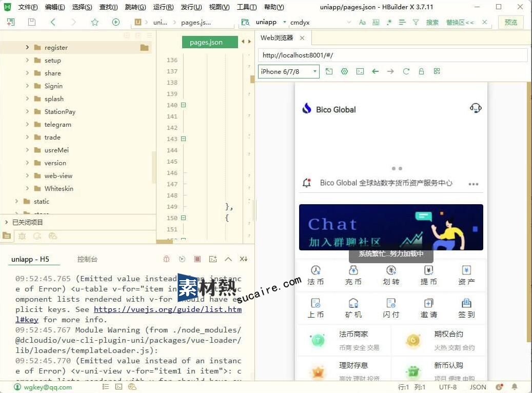
Task: Save the file with the disk icon
Action: click(32, 22)
